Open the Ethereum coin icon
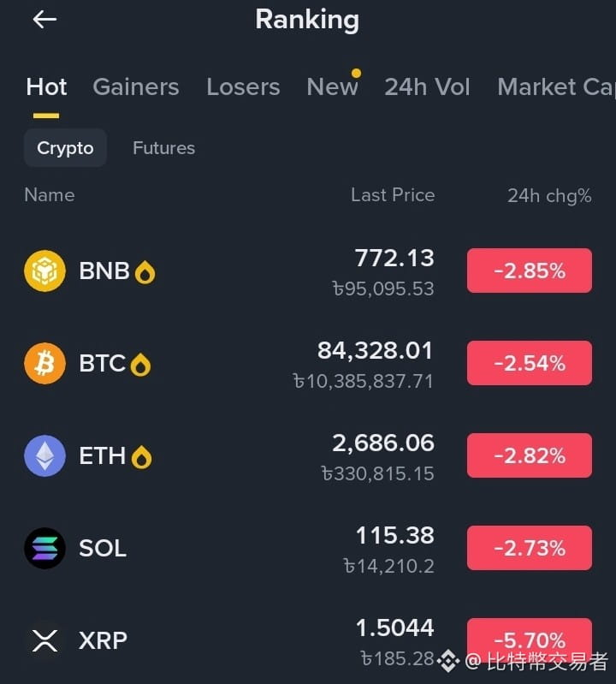The width and height of the screenshot is (616, 684). (x=44, y=455)
